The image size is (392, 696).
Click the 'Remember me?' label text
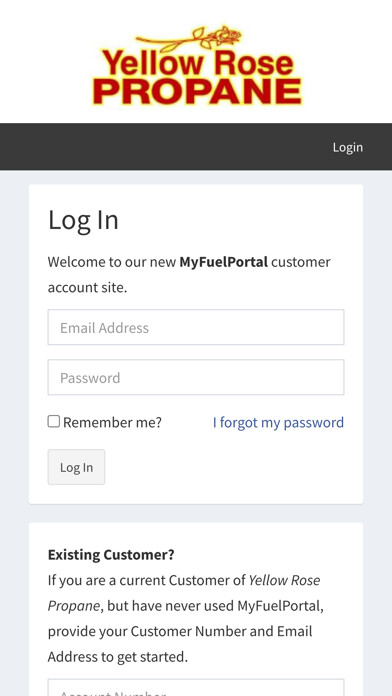click(112, 422)
